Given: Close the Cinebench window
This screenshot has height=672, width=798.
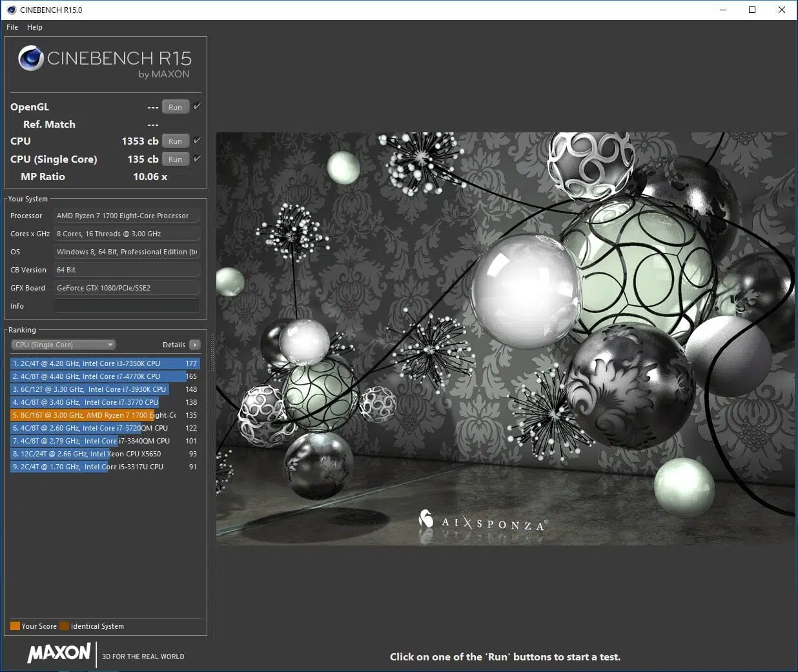Looking at the screenshot, I should pos(782,10).
